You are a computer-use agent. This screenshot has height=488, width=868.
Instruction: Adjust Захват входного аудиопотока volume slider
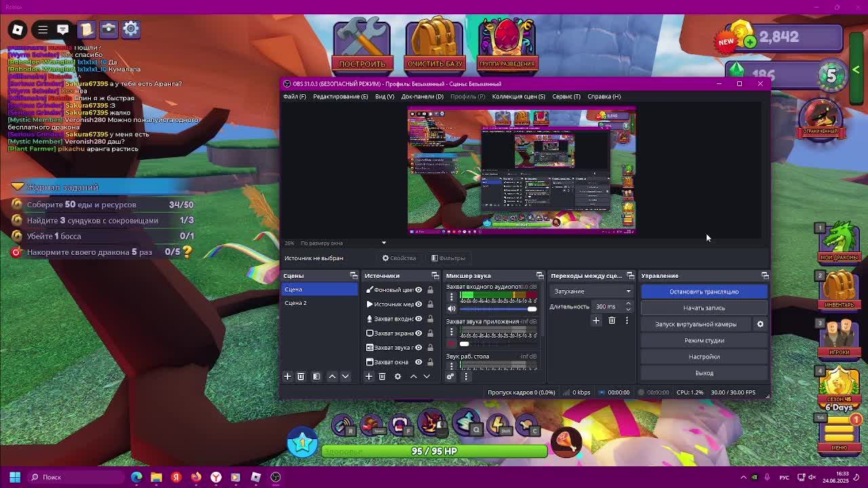(x=498, y=309)
